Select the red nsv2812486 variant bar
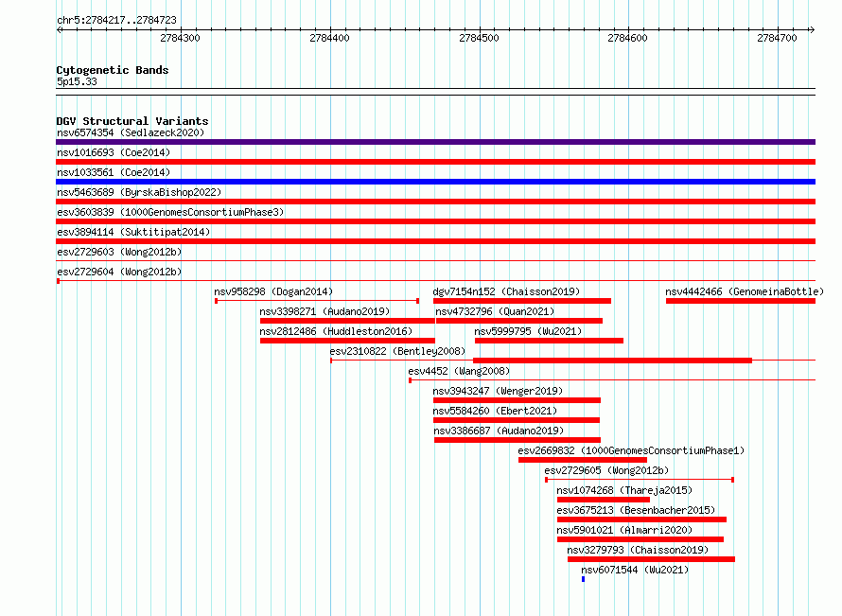Image resolution: width=842 pixels, height=616 pixels. (347, 341)
